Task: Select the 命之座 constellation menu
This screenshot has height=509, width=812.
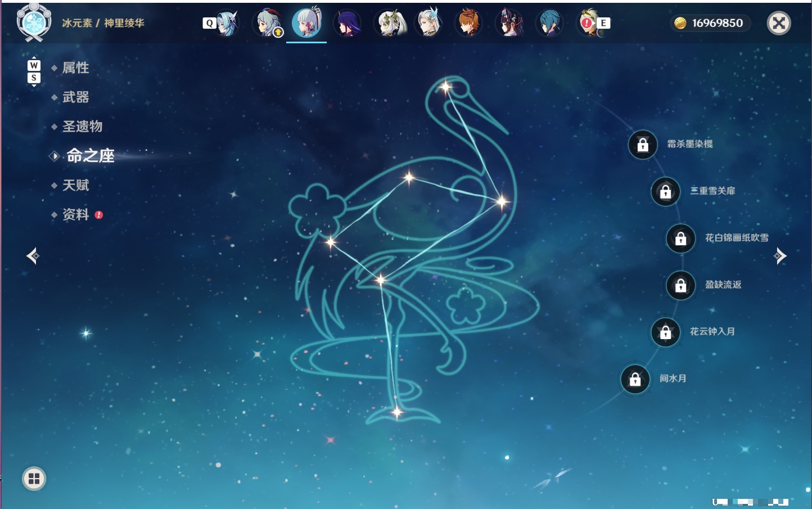Action: tap(90, 156)
